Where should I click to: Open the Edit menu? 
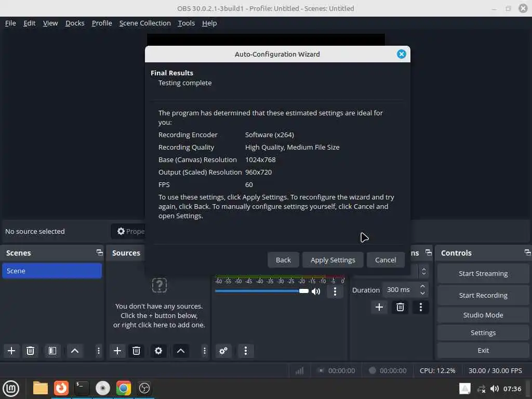[30, 23]
